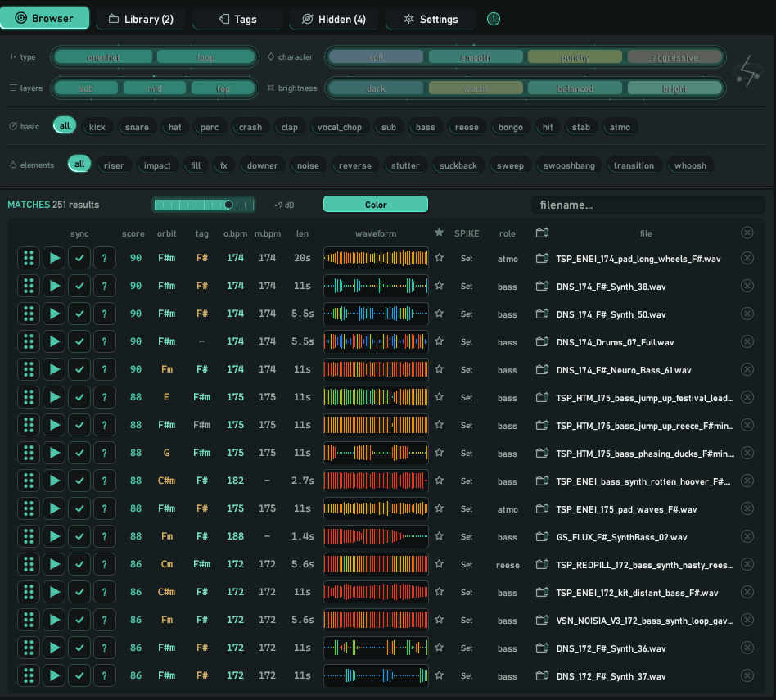Click role 'reese' in TSP_REDPILL row

pyautogui.click(x=508, y=565)
